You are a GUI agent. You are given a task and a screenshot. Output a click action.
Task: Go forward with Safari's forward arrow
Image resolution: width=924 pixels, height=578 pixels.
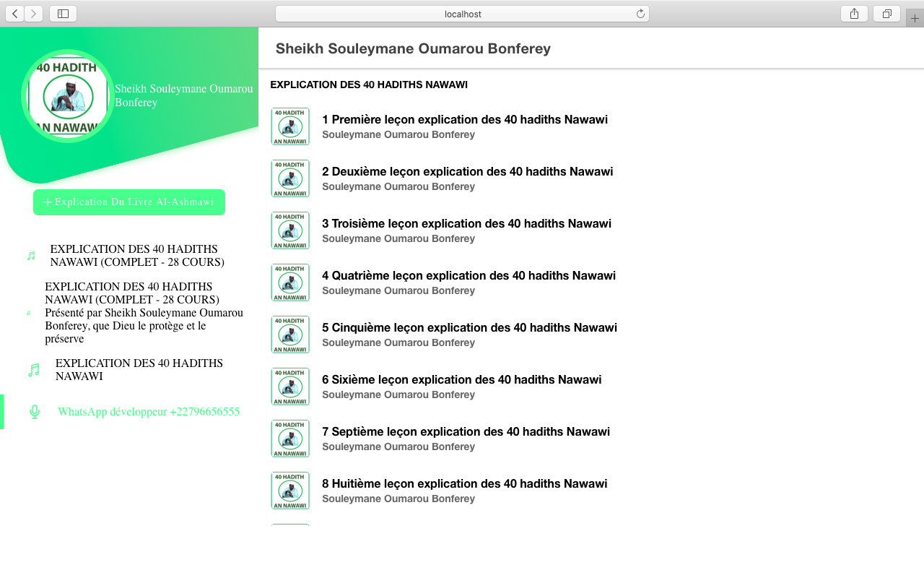pos(33,14)
